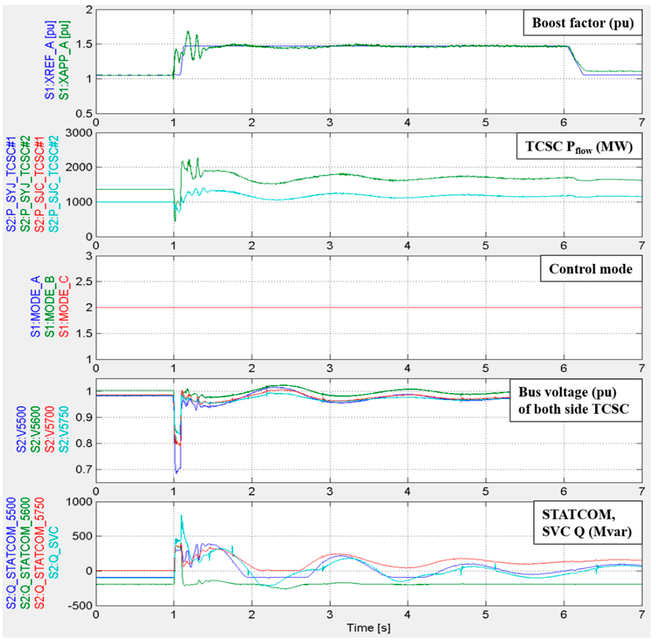
Task: Click the S2:Q_STATCOM_5750 red legend label
Action: pos(40,553)
